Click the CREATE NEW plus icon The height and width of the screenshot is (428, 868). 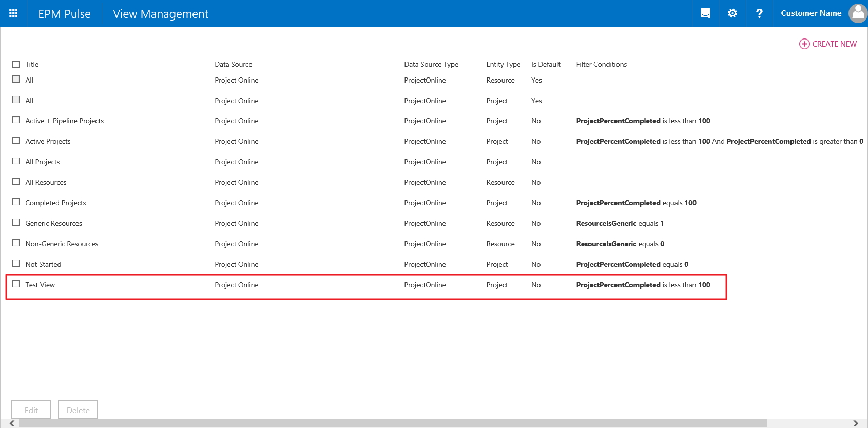click(804, 44)
